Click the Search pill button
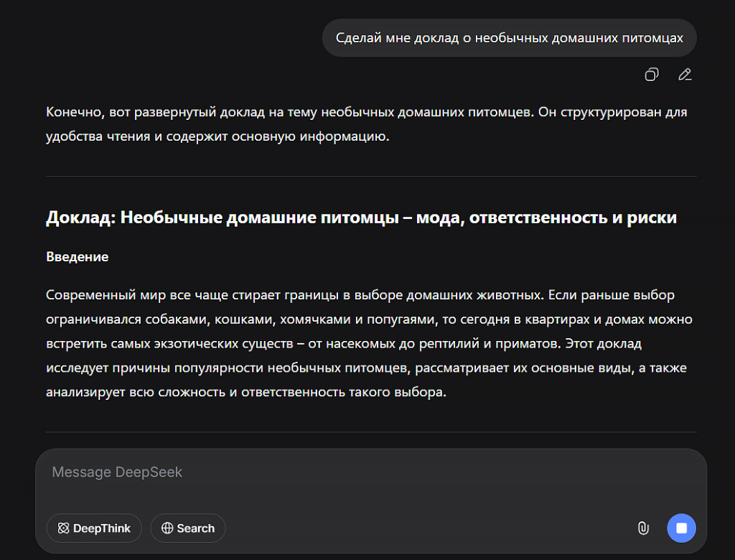The width and height of the screenshot is (735, 560). 187,528
